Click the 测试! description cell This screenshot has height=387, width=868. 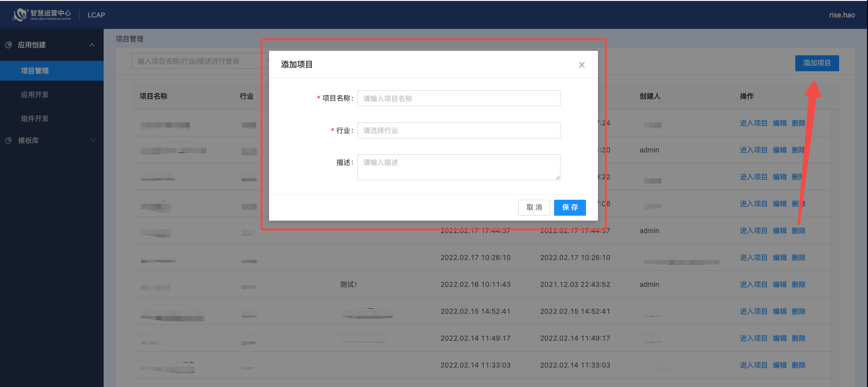click(348, 284)
